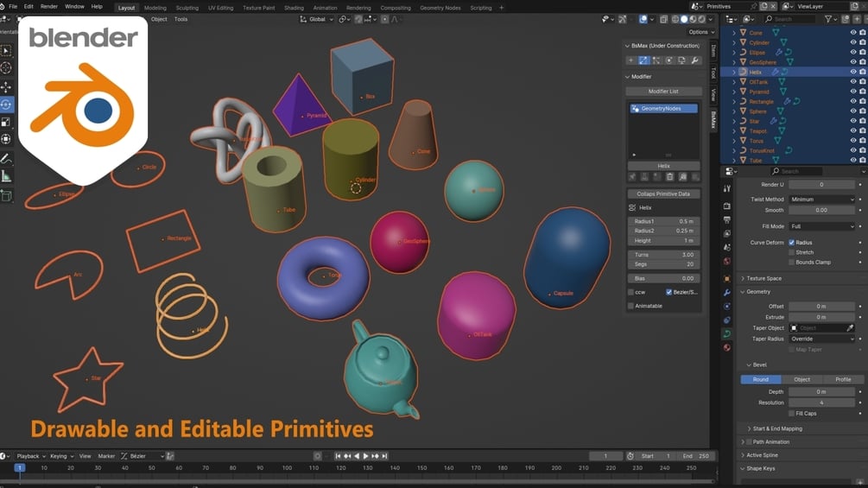Toggle the ccw checkbox
Viewport: 868px width, 488px height.
[631, 292]
